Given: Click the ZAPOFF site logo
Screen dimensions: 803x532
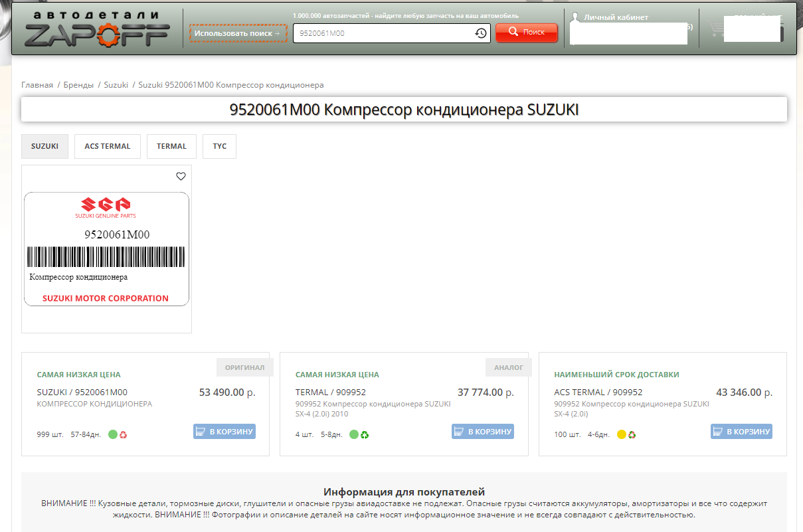Looking at the screenshot, I should pyautogui.click(x=97, y=29).
